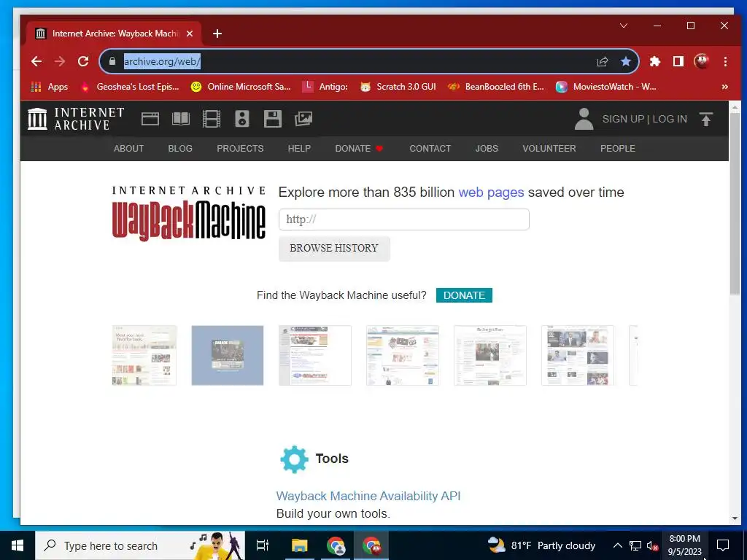Screen dimensions: 747x560
Task: Open the Extensions puzzle icon
Action: 655,61
